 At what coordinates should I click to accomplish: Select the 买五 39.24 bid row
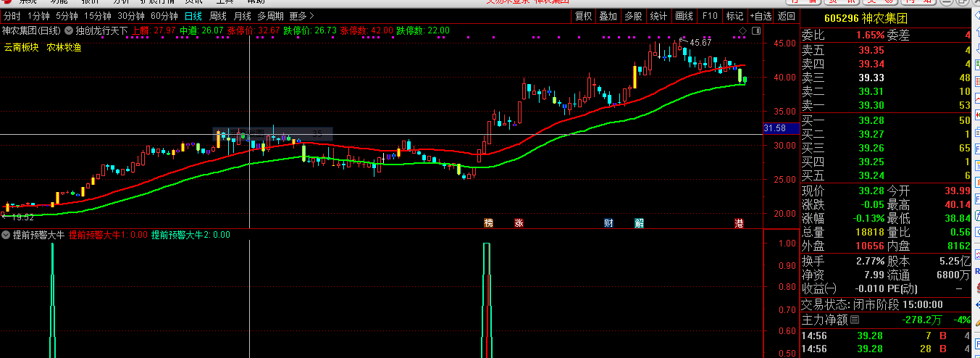[x=885, y=175]
